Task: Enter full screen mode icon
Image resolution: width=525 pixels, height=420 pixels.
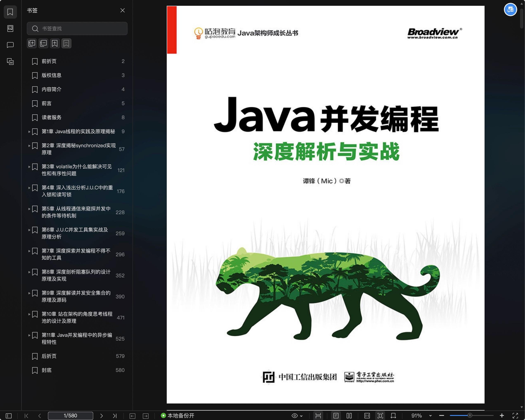Action: (x=515, y=416)
